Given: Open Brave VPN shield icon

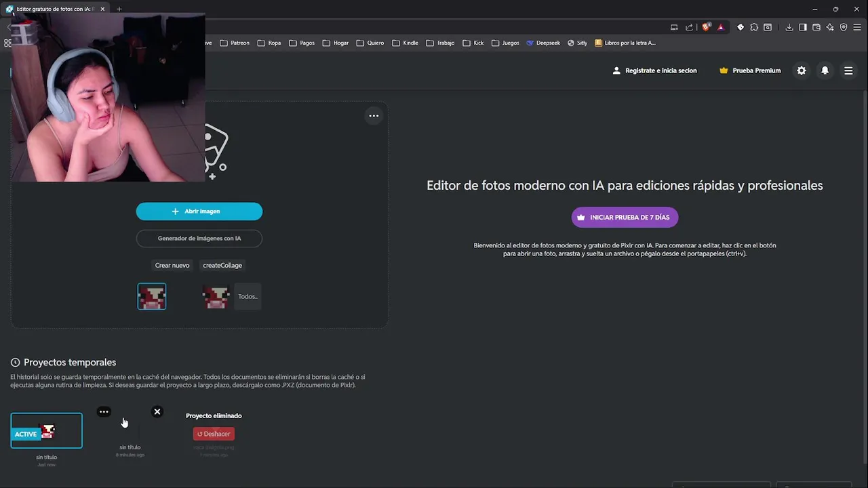Looking at the screenshot, I should [x=844, y=27].
